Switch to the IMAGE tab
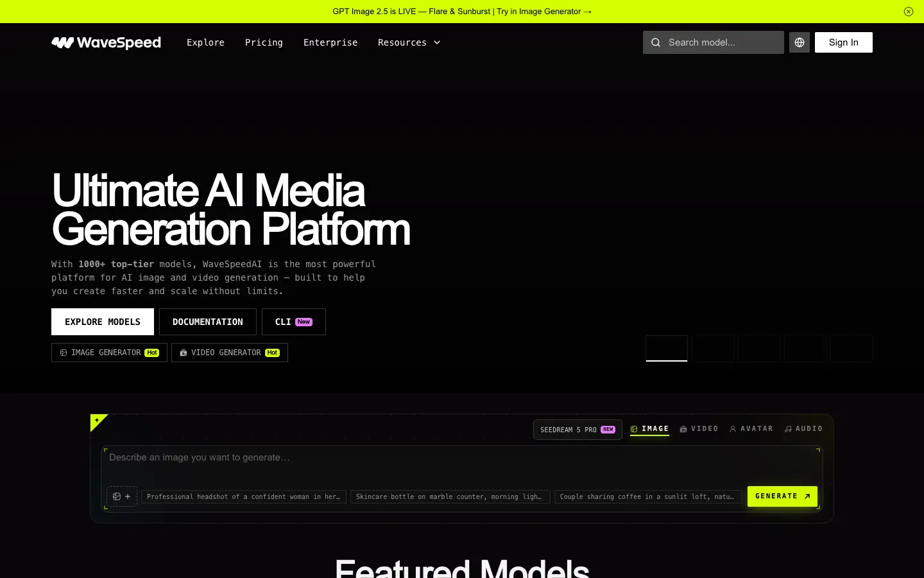 tap(649, 429)
